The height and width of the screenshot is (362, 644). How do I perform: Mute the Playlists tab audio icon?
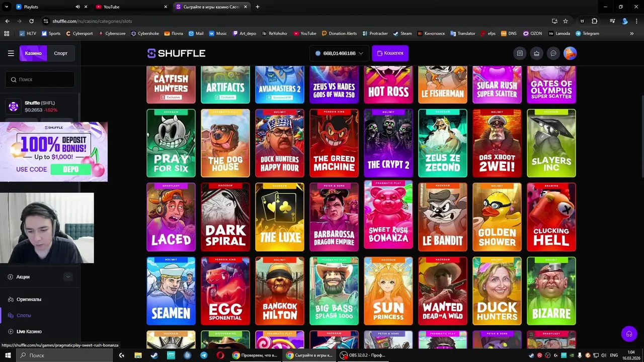pos(77,7)
